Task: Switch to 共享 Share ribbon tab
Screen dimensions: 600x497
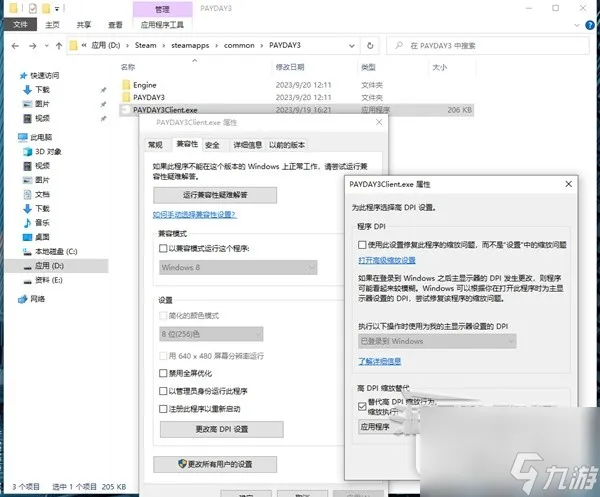Action: pyautogui.click(x=84, y=25)
